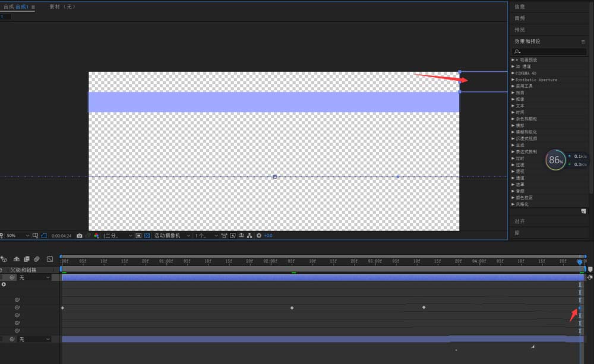
Task: Select the keyframe near 02:05f
Action: [292, 308]
